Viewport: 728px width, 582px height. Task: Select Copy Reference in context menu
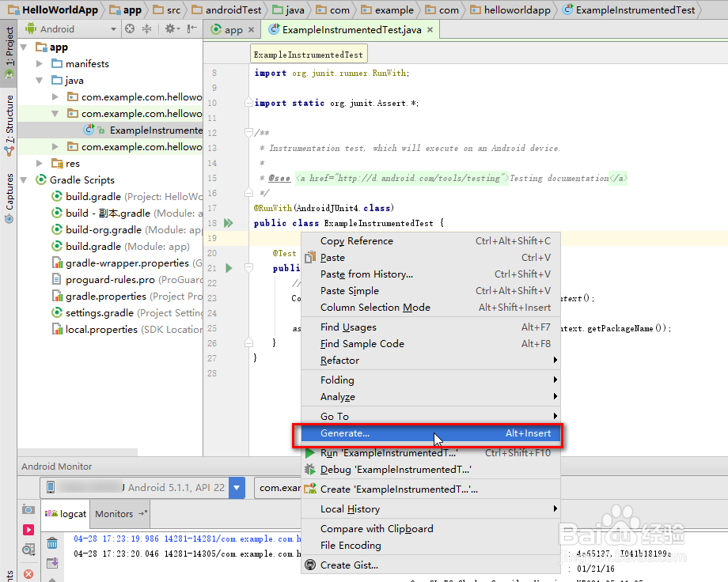[x=430, y=241]
